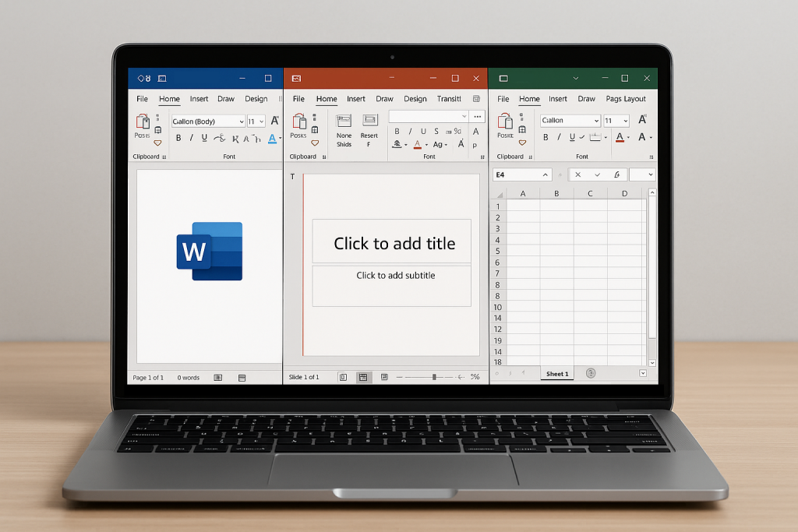Toggle Italic in the Excel ribbon
The height and width of the screenshot is (532, 798).
559,138
